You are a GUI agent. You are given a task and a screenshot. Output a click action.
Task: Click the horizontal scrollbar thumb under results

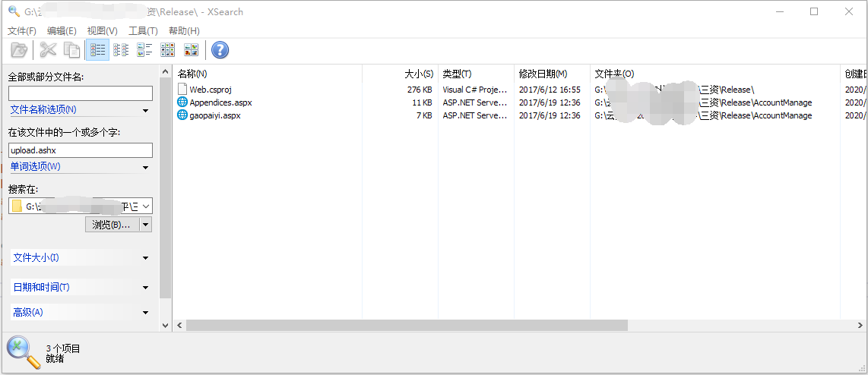(x=407, y=325)
